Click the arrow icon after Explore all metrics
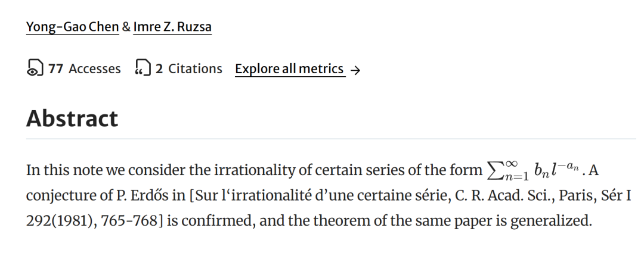 point(355,70)
